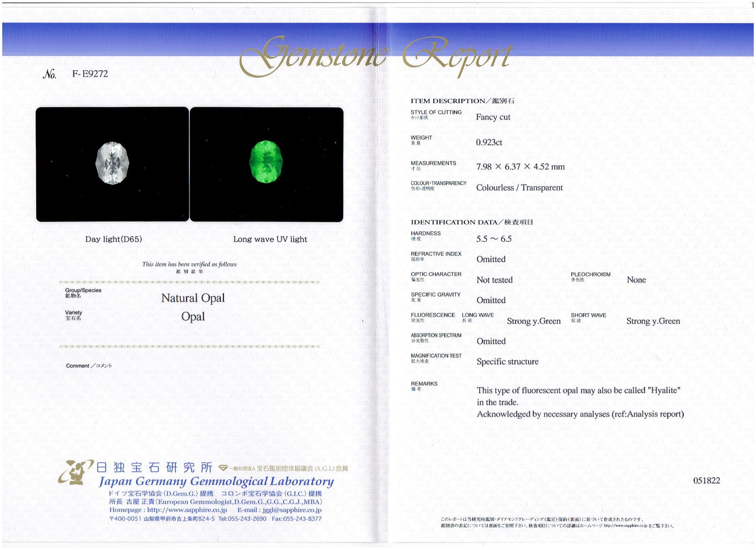The image size is (756, 550).
Task: Click the report number F-E9272
Action: 90,74
